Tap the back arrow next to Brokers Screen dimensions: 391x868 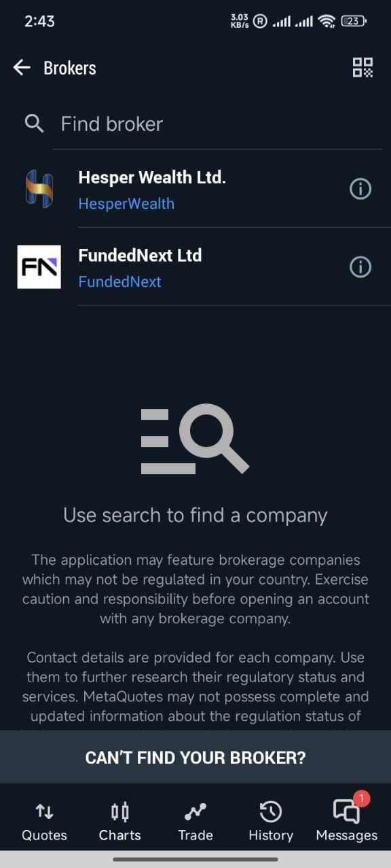(x=22, y=67)
